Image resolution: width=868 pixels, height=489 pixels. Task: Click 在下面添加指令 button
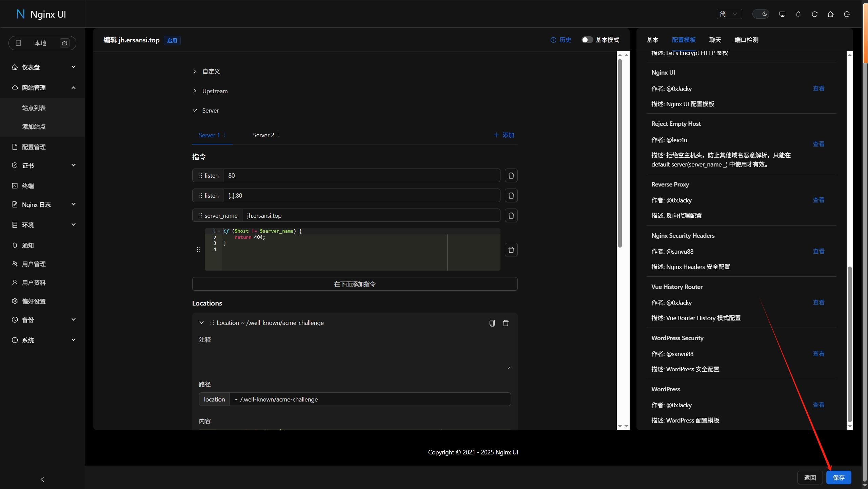pyautogui.click(x=355, y=284)
